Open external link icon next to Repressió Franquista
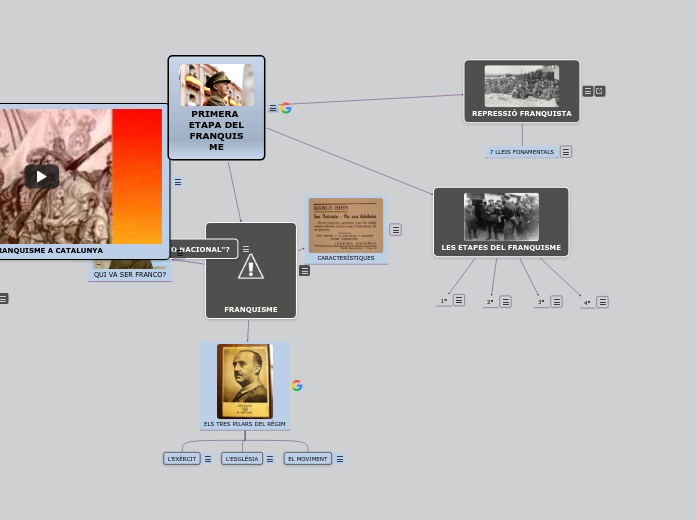Screen dimensions: 697x520 coord(600,91)
